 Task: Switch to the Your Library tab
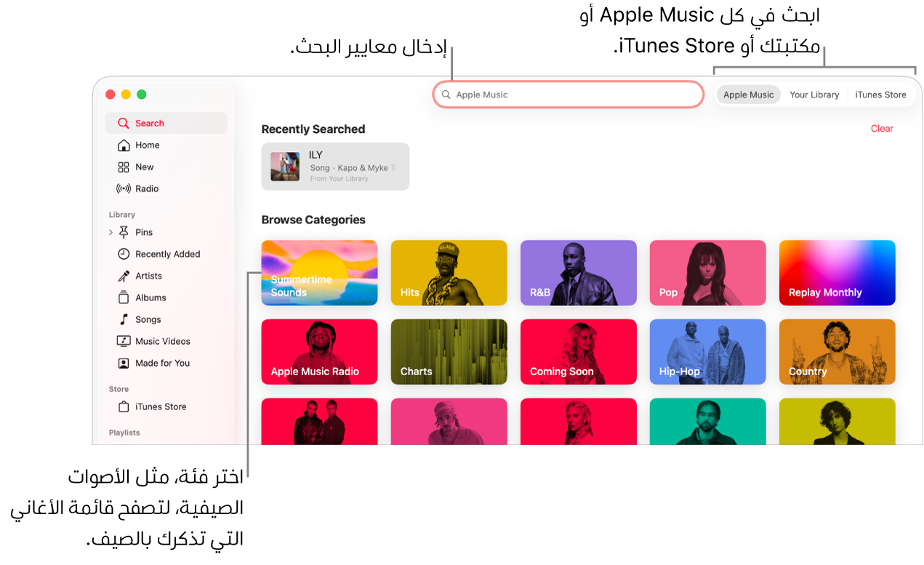(x=814, y=94)
